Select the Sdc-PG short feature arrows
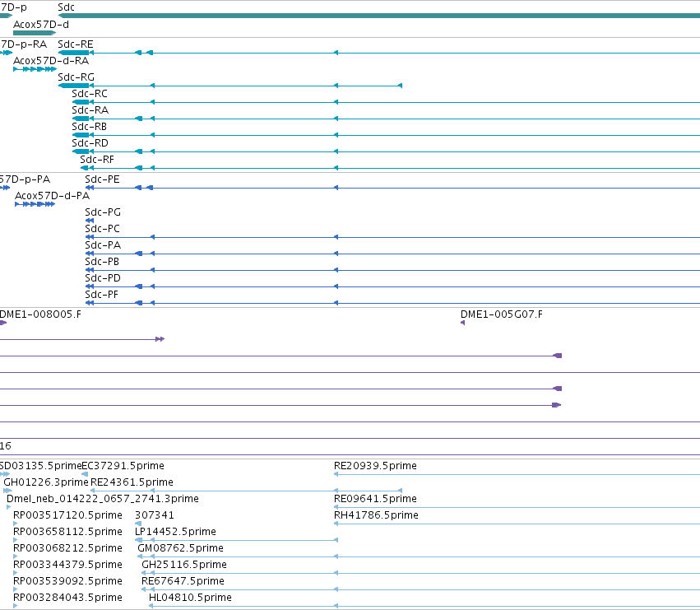Viewport: 700px width, 610px height. (x=90, y=221)
